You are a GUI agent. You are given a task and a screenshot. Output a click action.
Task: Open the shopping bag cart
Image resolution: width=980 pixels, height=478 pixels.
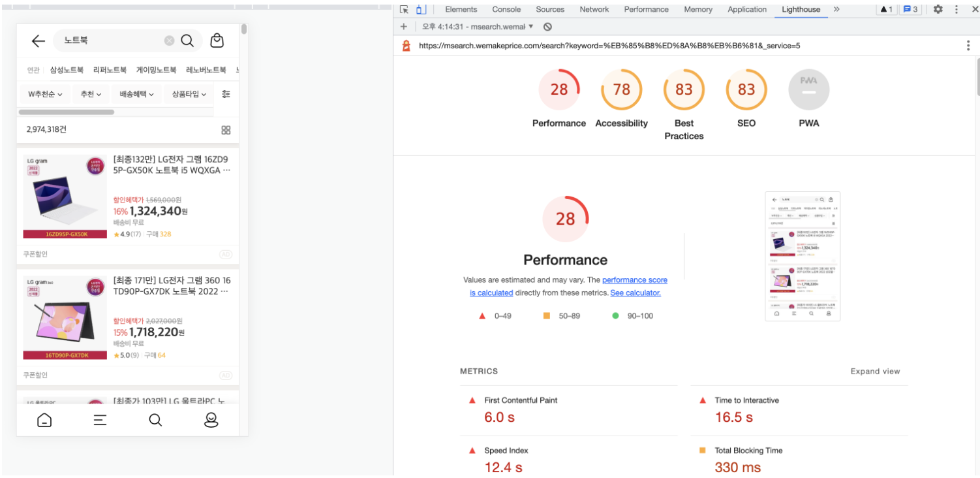point(217,40)
